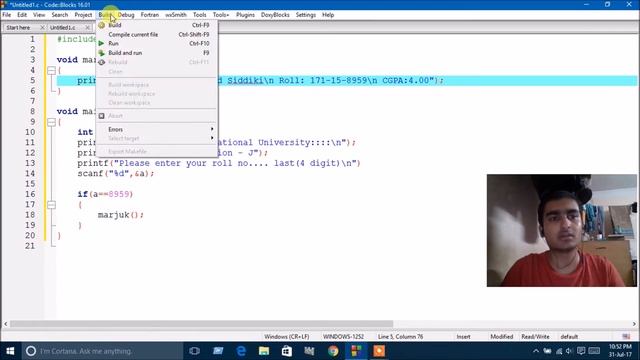
Task: Click the Insert mode status entry
Action: tap(463, 337)
